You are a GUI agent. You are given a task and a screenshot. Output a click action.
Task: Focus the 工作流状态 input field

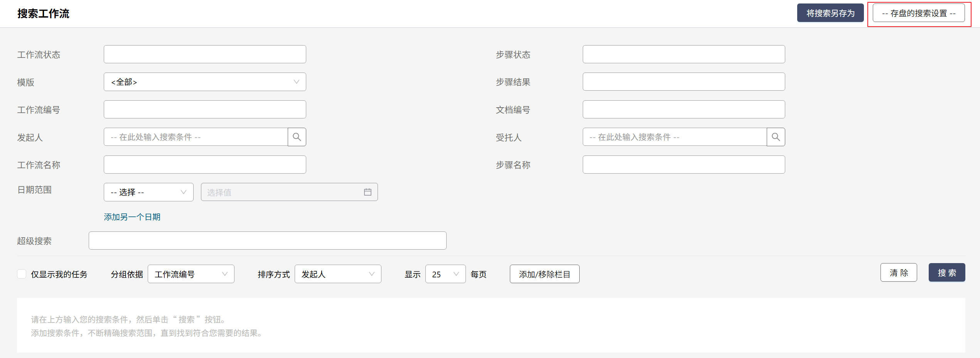tap(204, 54)
